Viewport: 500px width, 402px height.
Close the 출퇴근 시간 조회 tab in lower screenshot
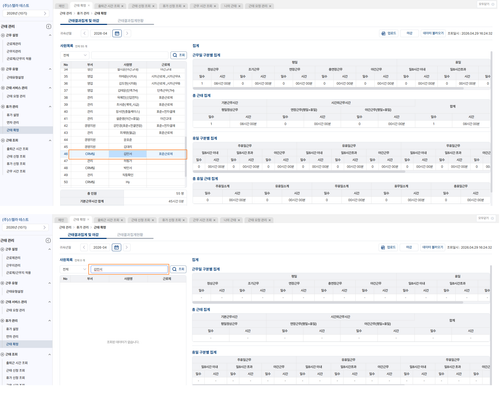[122, 220]
